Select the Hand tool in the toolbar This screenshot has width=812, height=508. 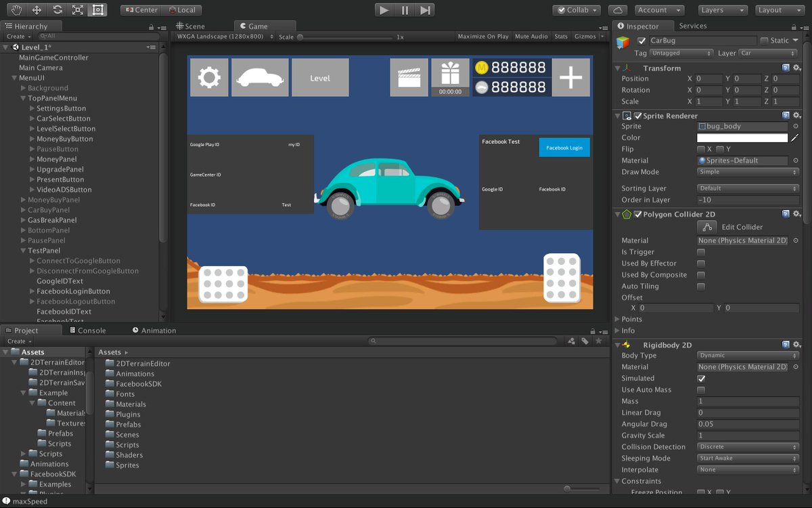15,9
